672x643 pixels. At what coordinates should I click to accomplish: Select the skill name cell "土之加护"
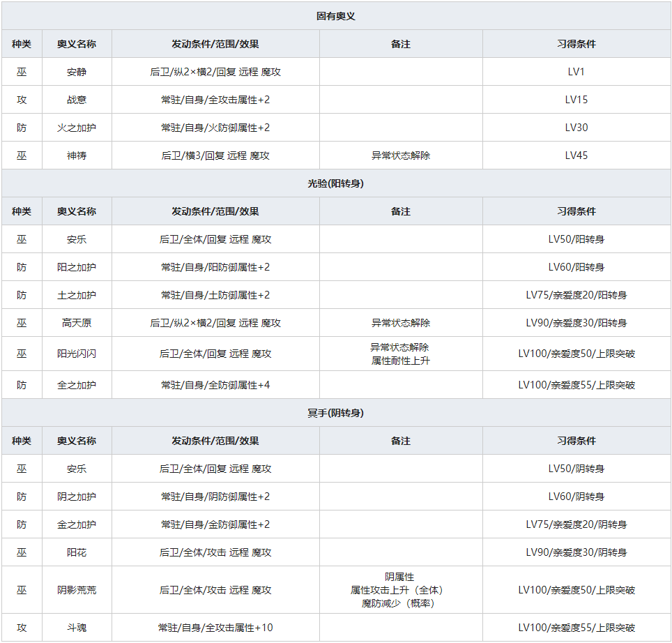tap(77, 295)
